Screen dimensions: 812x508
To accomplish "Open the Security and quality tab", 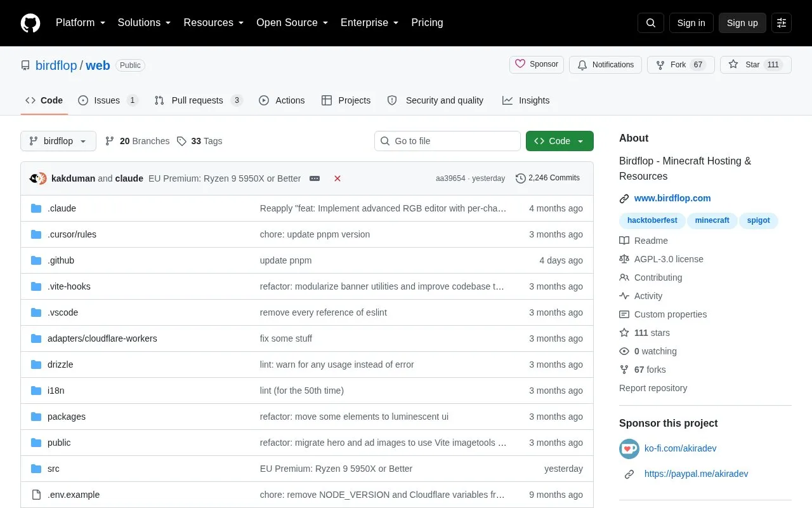I will (x=435, y=100).
